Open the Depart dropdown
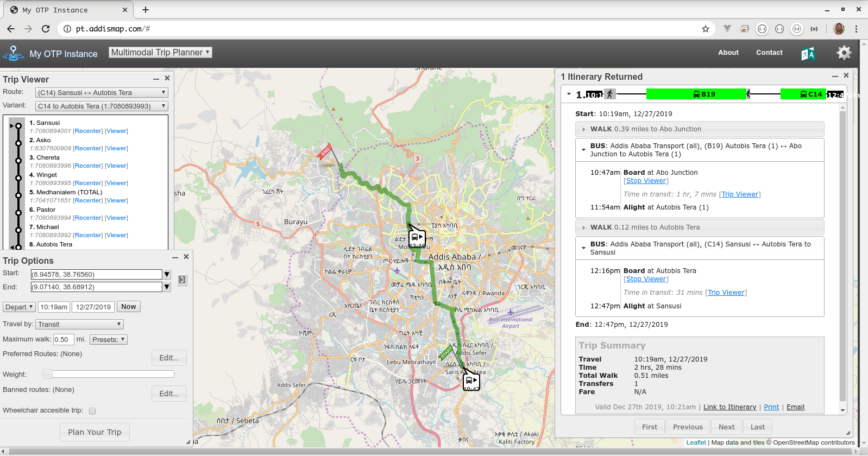 pos(19,307)
